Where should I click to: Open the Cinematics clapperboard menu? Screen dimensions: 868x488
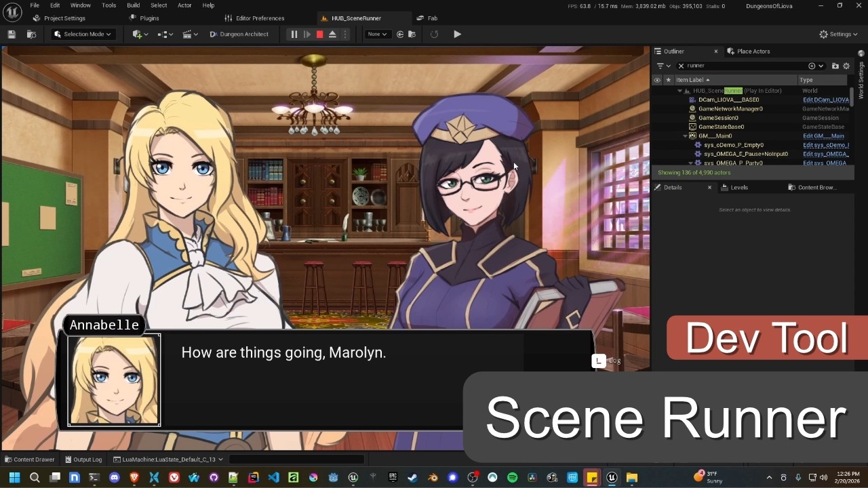191,34
